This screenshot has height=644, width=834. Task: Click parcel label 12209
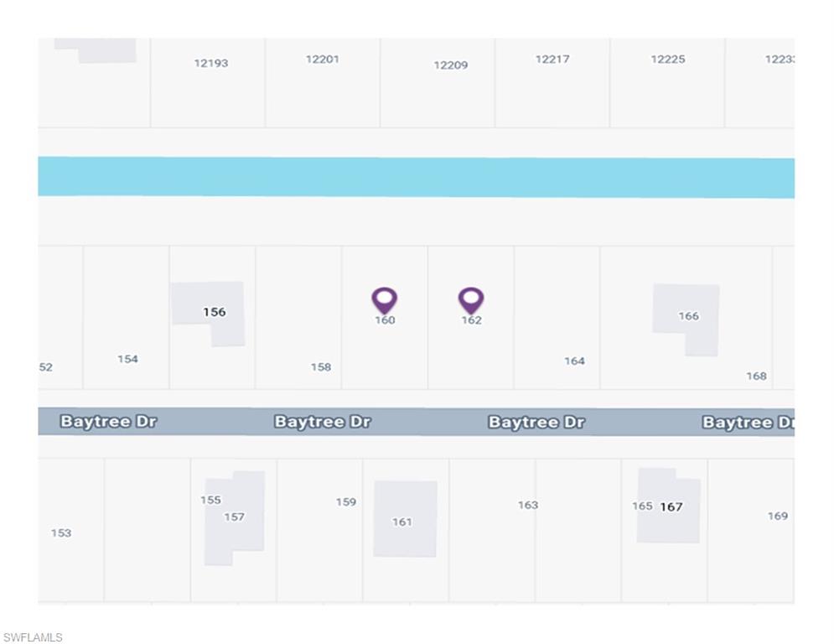pyautogui.click(x=451, y=65)
